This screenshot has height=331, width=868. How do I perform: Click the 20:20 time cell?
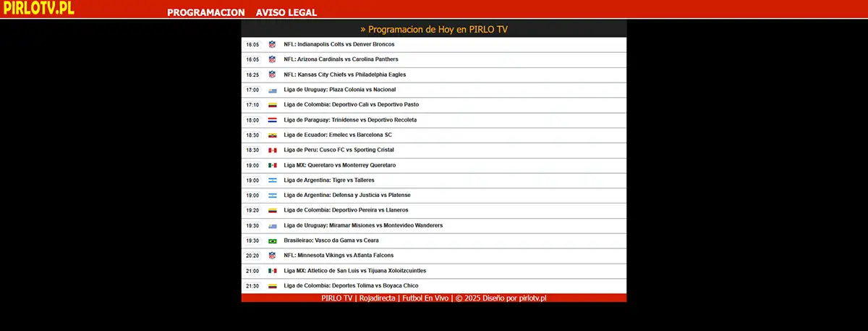[x=252, y=256]
